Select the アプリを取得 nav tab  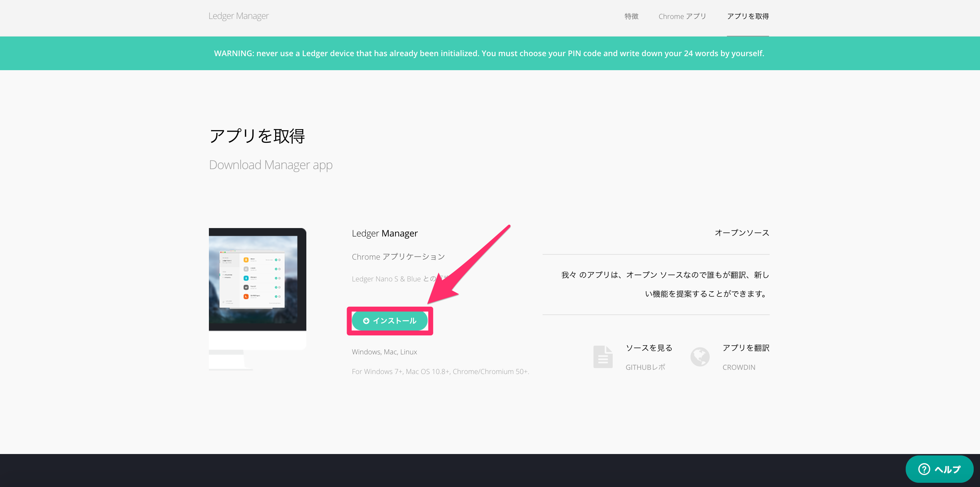click(748, 16)
